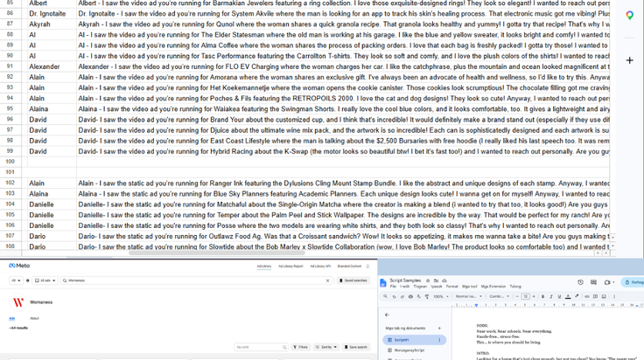The width and height of the screenshot is (644, 360).
Task: Click the search magnifier in Docs toolbar
Action: 385,296
